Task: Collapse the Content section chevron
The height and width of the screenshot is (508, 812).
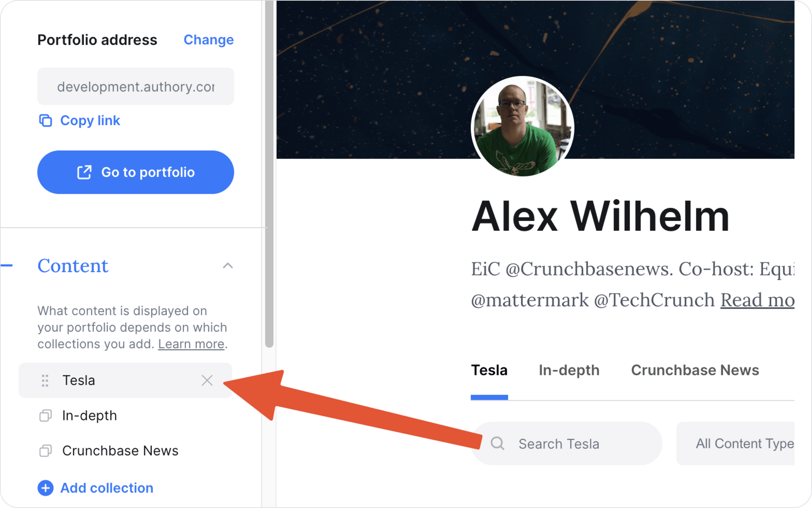Action: pyautogui.click(x=228, y=266)
